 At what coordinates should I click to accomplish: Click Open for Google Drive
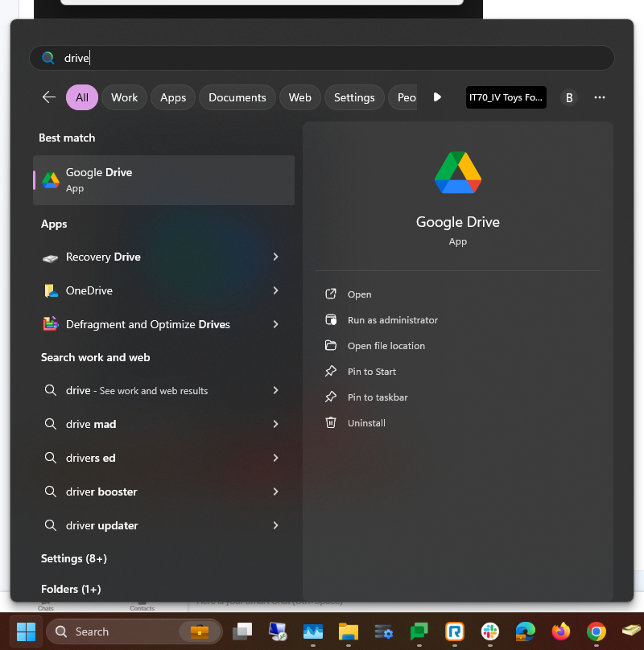[359, 294]
